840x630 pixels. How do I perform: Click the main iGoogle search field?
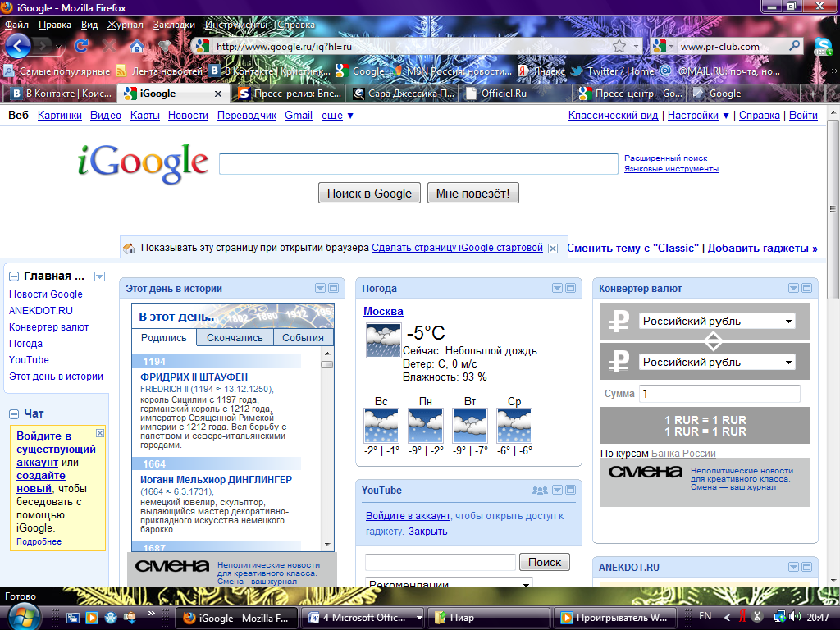point(418,164)
